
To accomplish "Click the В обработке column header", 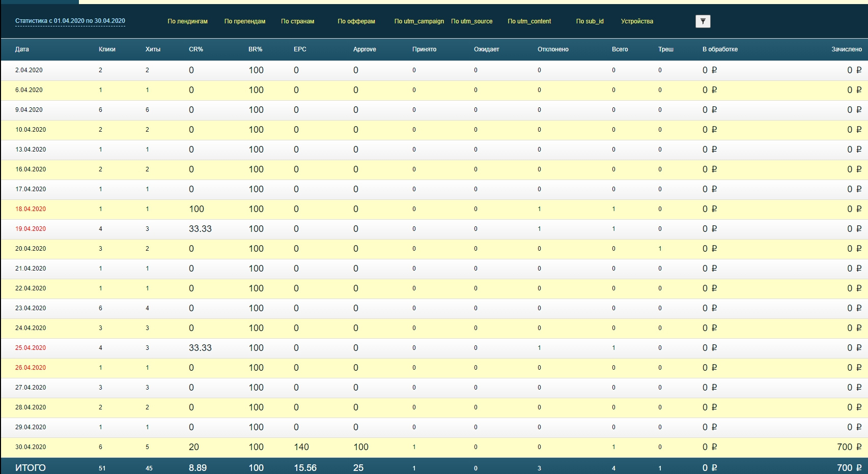I will (x=720, y=49).
